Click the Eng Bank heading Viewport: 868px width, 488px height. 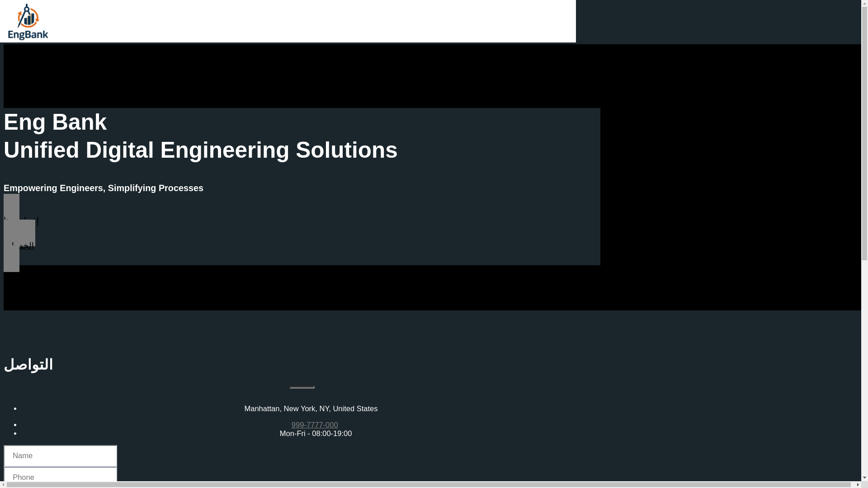pyautogui.click(x=55, y=122)
